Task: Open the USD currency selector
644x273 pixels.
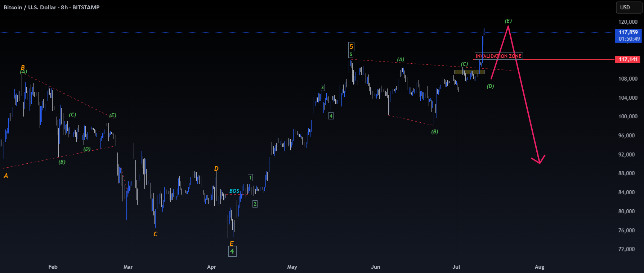Action: tap(628, 8)
